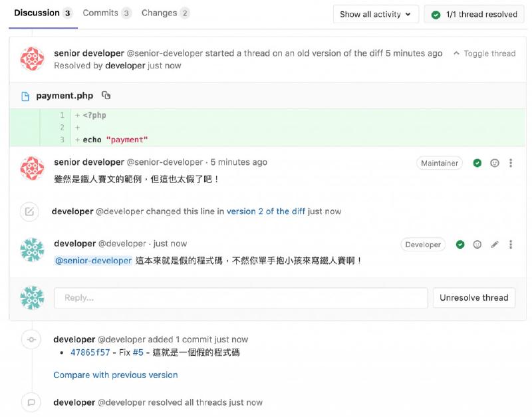This screenshot has height=417, width=532.
Task: Open issue #5 link
Action: pyautogui.click(x=138, y=352)
